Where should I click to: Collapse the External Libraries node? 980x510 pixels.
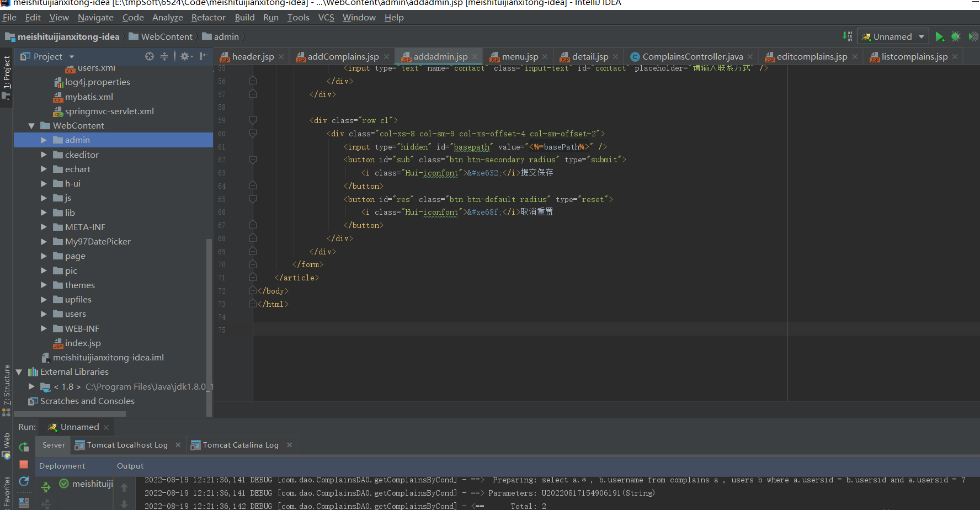point(19,371)
